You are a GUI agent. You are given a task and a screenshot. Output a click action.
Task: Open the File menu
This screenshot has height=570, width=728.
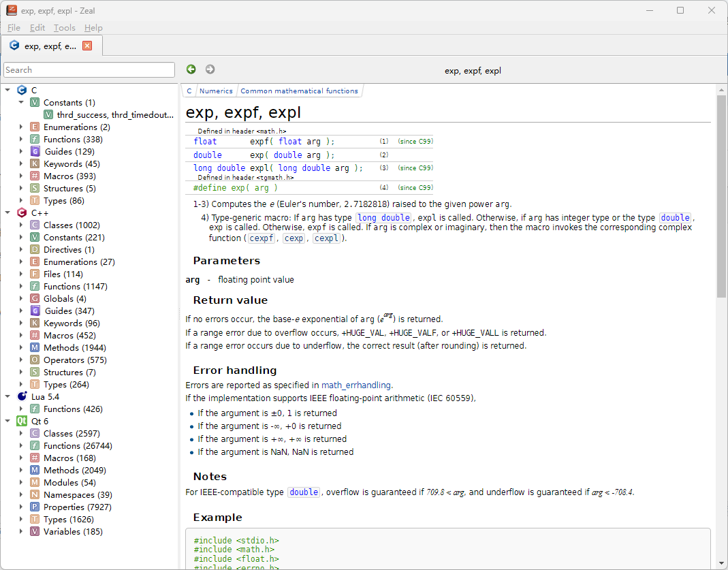14,28
